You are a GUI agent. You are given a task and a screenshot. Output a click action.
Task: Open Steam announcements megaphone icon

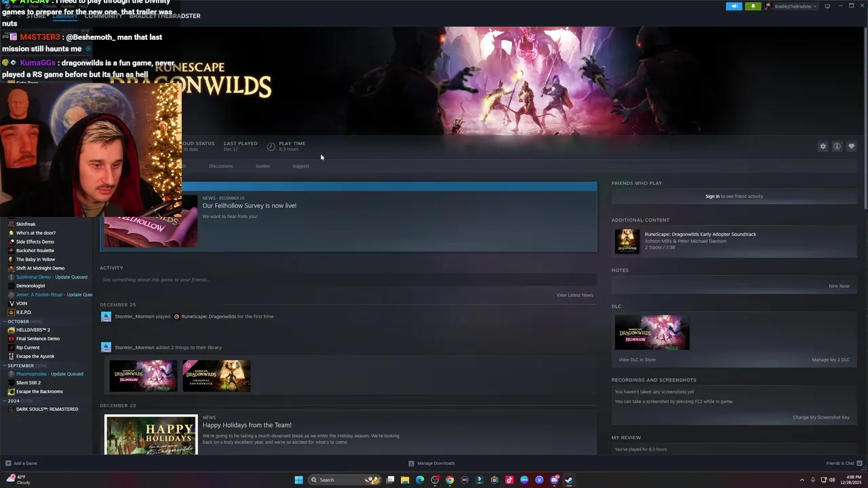(734, 6)
